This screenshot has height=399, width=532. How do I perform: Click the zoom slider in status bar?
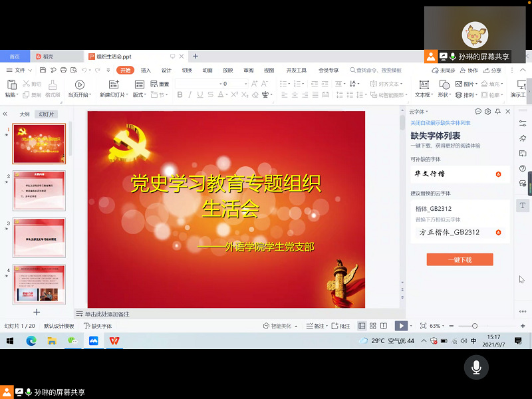[x=473, y=326]
